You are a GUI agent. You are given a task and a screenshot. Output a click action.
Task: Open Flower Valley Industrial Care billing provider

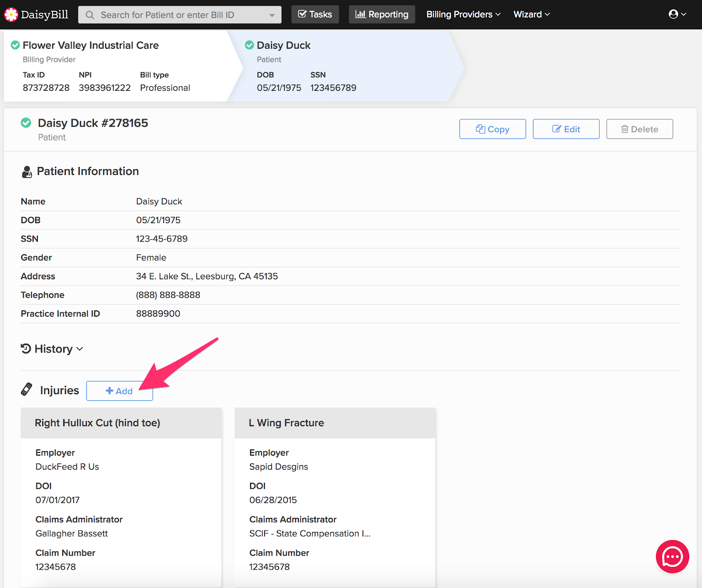90,45
